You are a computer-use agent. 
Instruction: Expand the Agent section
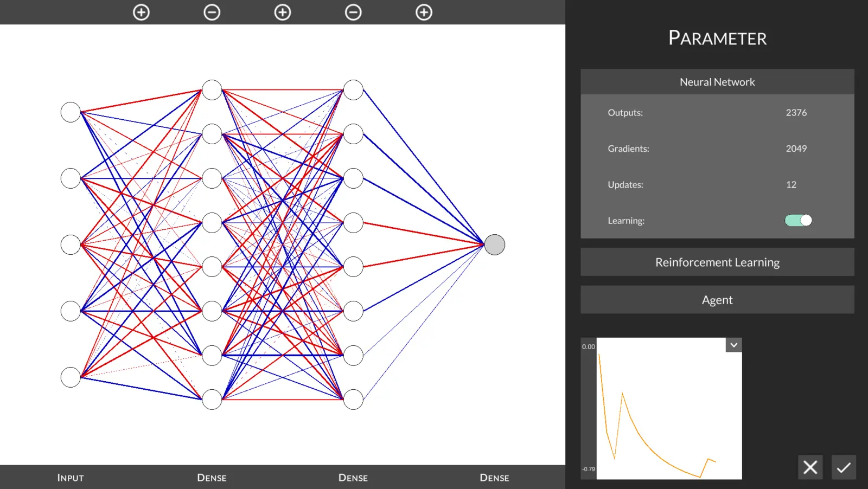click(717, 300)
